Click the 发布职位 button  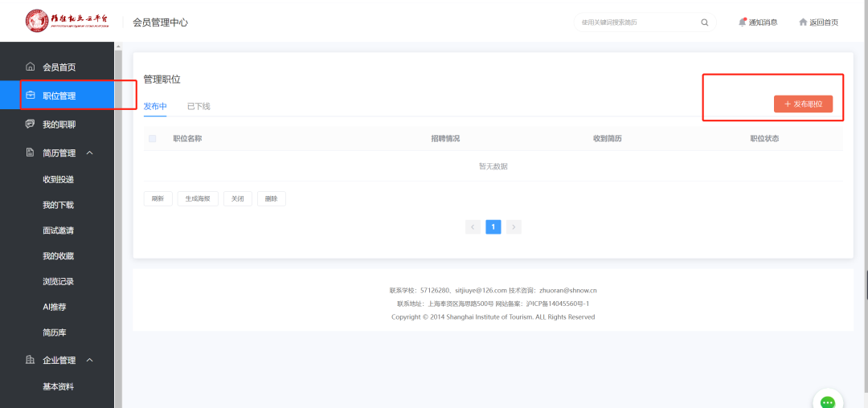point(803,104)
